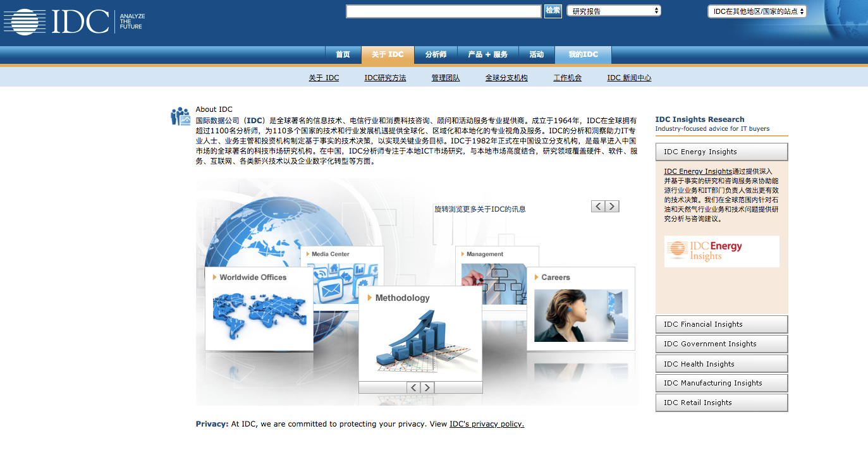Image resolution: width=868 pixels, height=455 pixels.
Task: Click the 检索 search button
Action: (553, 11)
